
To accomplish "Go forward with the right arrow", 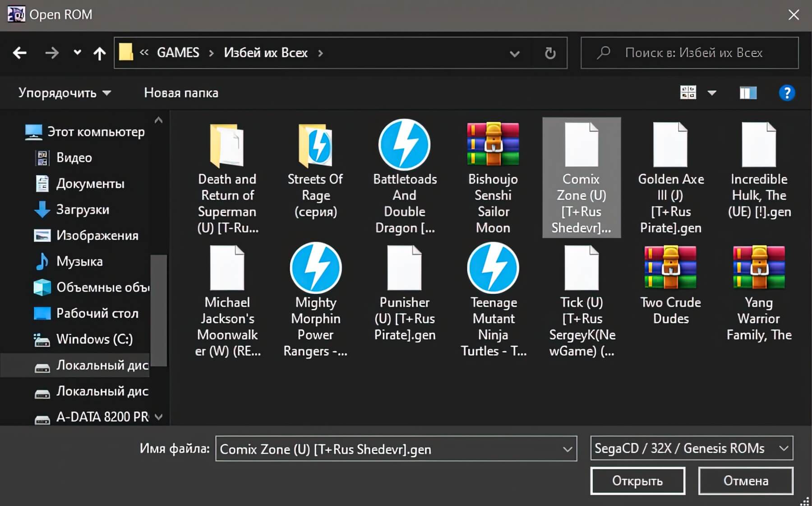I will point(52,53).
